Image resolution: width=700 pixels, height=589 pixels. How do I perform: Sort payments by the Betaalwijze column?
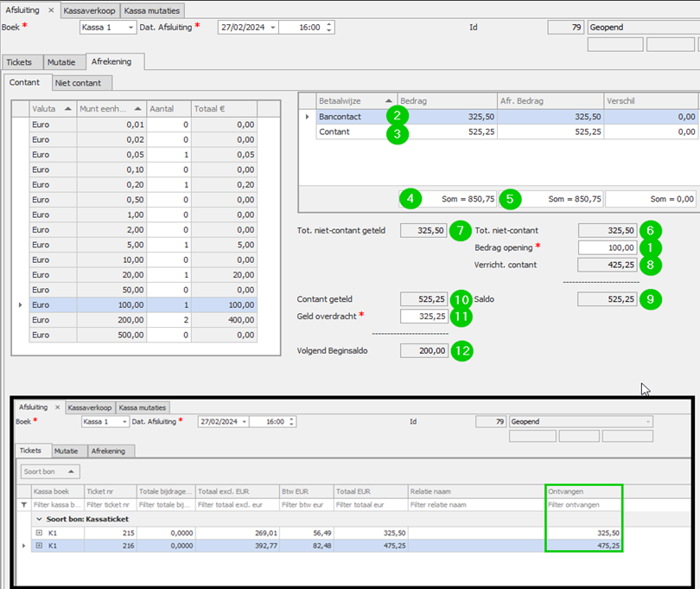(x=357, y=101)
